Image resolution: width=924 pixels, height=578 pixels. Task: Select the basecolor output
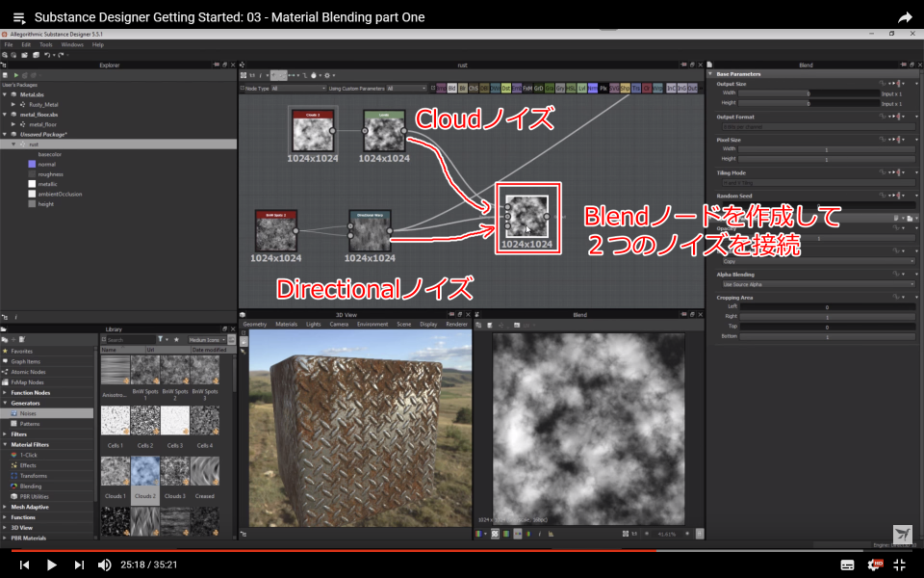(49, 154)
